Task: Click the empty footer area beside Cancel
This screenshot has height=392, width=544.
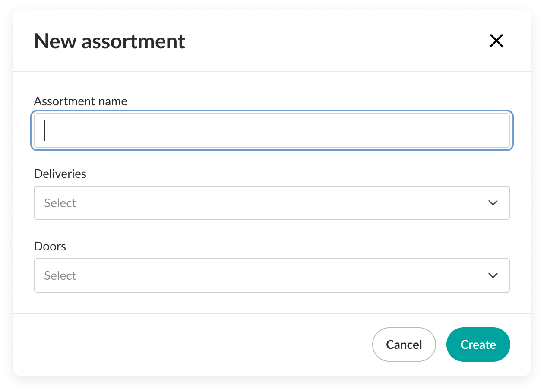Action: coord(194,345)
